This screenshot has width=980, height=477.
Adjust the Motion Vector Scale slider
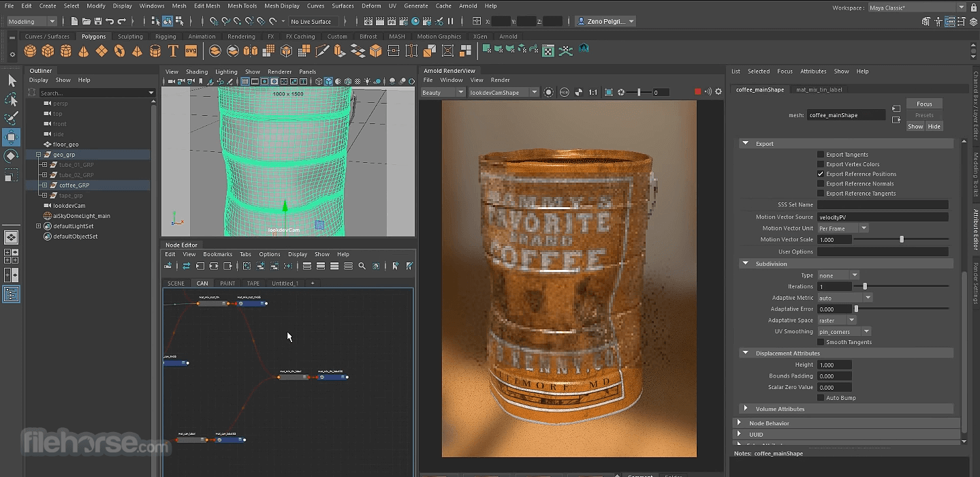tap(902, 240)
